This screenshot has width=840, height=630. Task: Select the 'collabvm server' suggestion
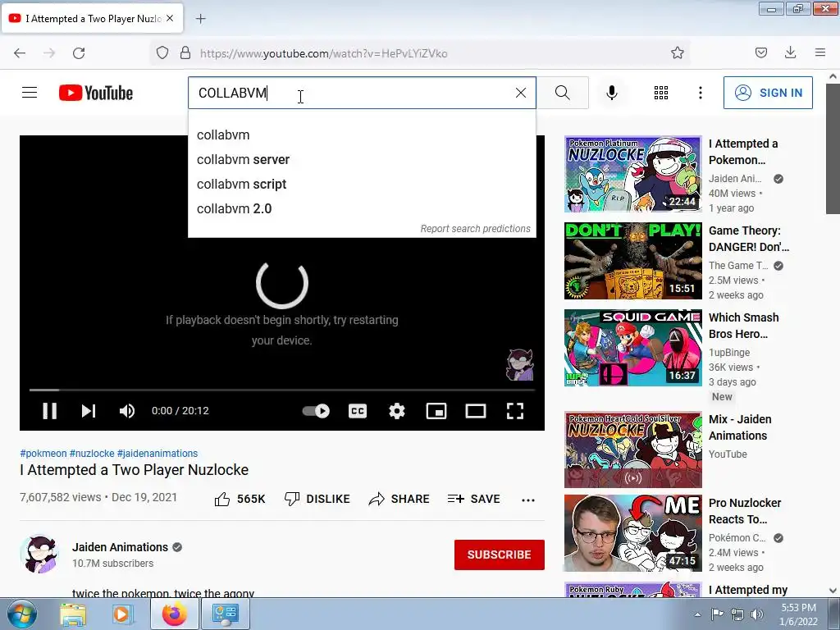tap(362, 160)
